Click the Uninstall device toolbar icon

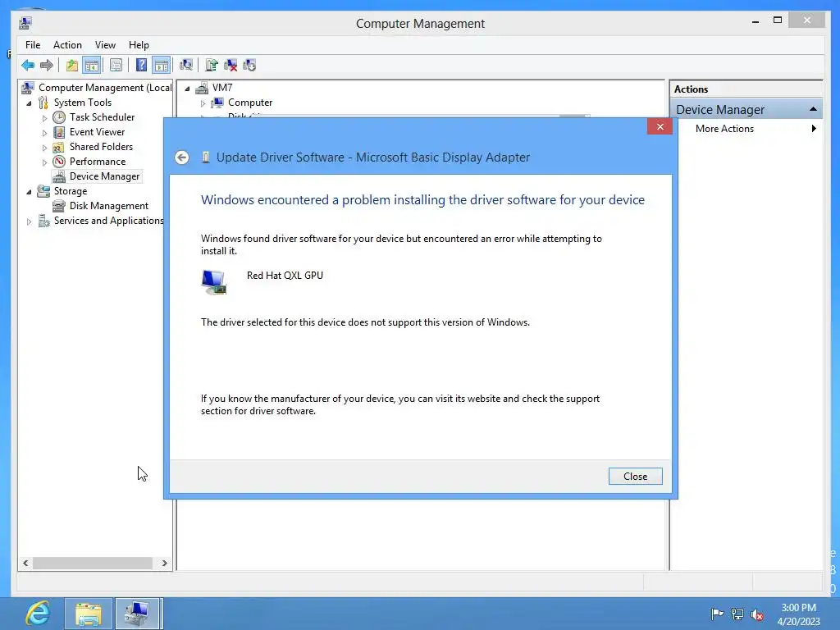point(231,66)
